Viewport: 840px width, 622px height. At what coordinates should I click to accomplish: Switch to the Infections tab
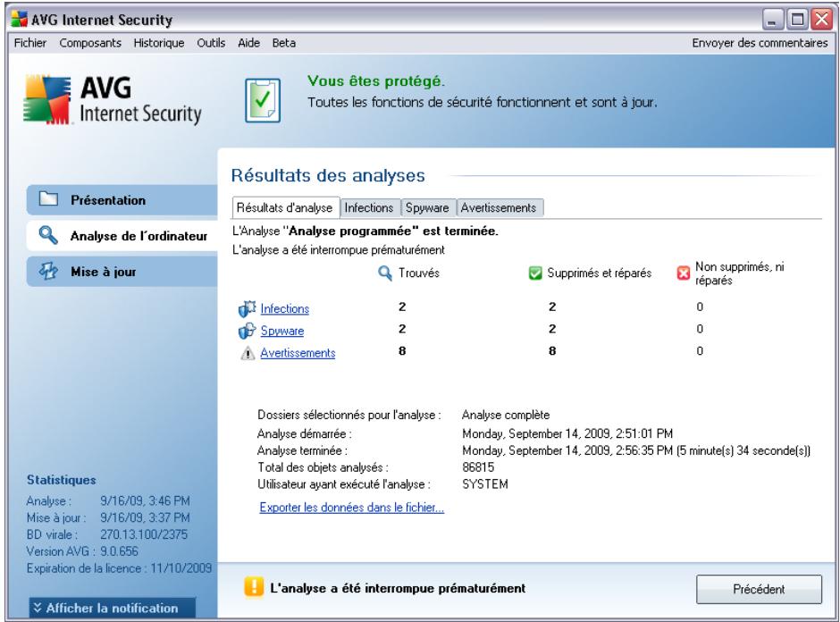[x=369, y=208]
